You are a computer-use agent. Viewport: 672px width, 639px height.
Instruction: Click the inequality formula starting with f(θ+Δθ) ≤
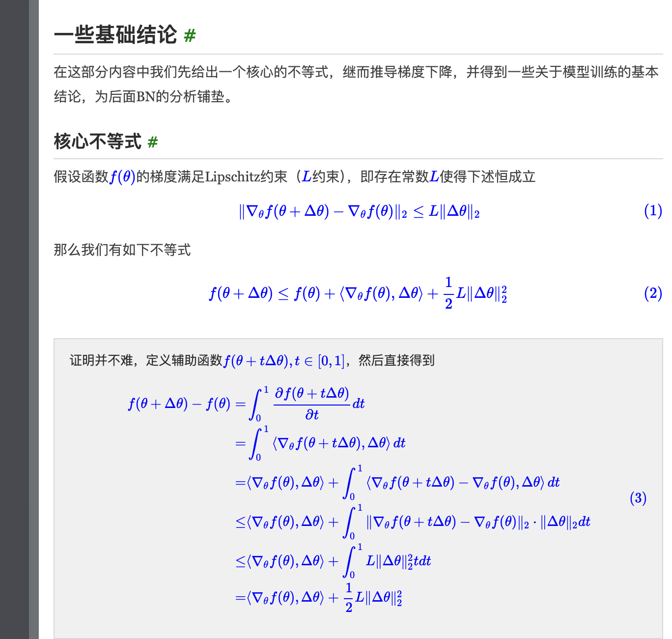(x=358, y=293)
